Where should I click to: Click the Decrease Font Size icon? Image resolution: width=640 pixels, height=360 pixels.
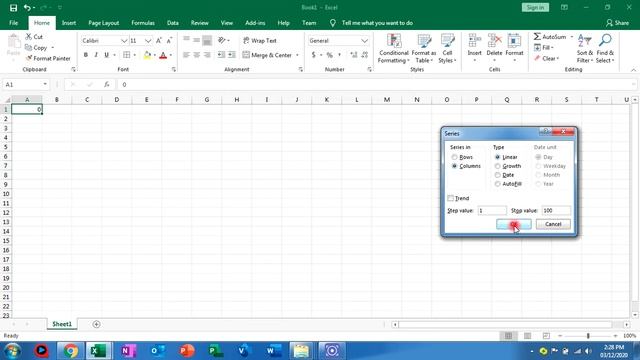click(169, 40)
